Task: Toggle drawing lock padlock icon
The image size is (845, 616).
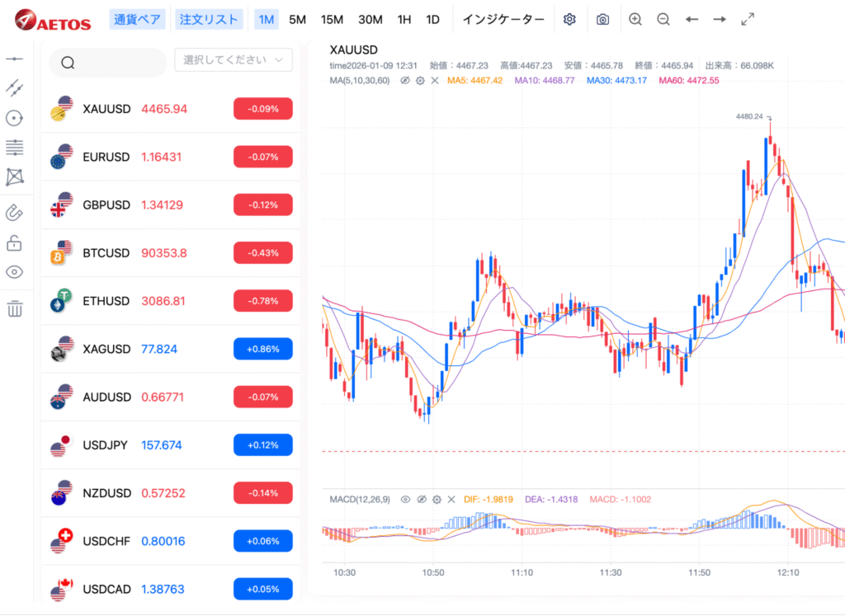Action: [15, 242]
